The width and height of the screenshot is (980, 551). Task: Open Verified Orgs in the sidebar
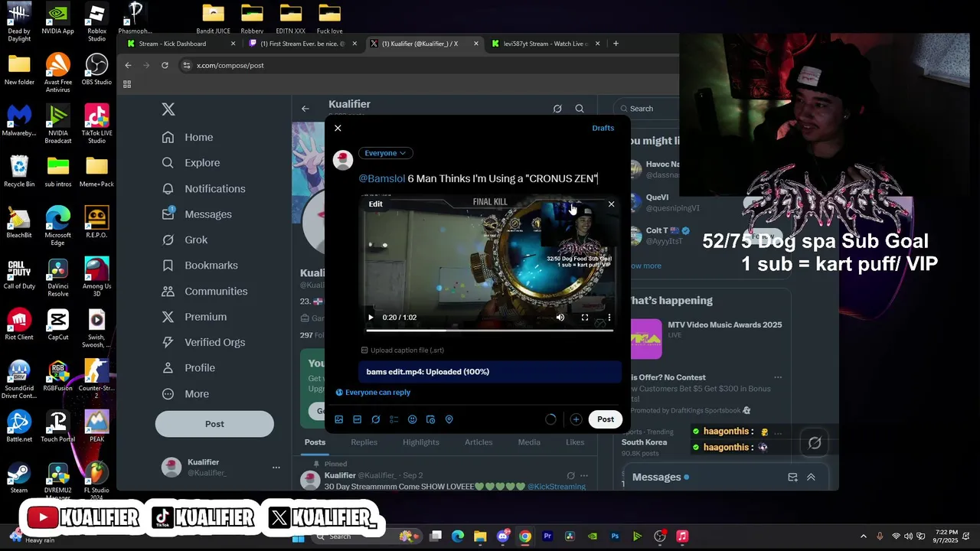(x=204, y=343)
